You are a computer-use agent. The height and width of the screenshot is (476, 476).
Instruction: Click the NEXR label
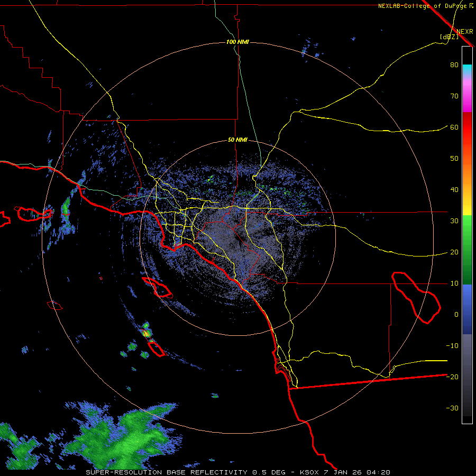(465, 32)
